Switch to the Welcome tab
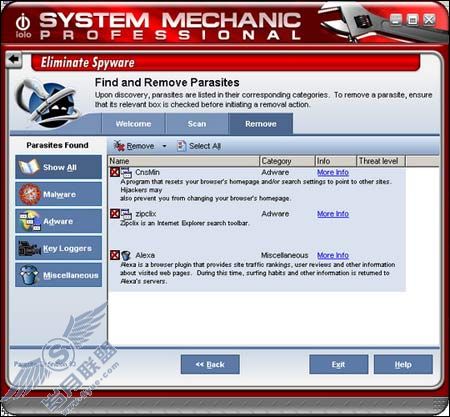This screenshot has width=450, height=417. tap(133, 124)
